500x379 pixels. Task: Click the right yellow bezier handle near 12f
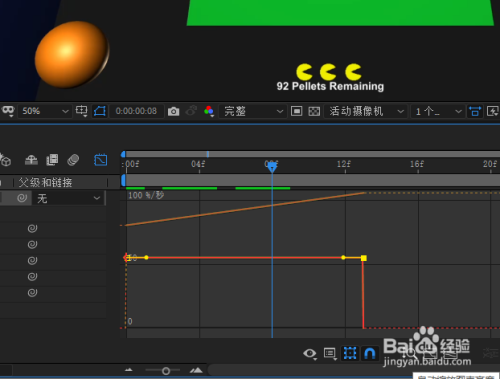(343, 257)
